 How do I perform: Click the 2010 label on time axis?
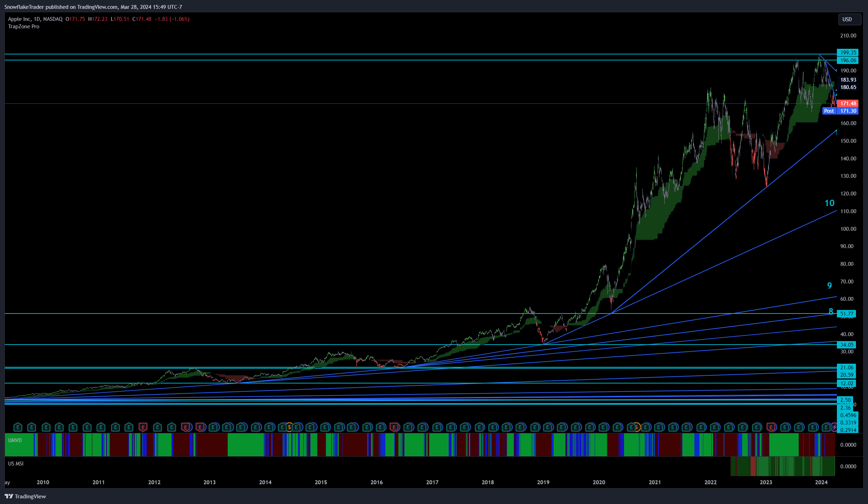tap(43, 482)
